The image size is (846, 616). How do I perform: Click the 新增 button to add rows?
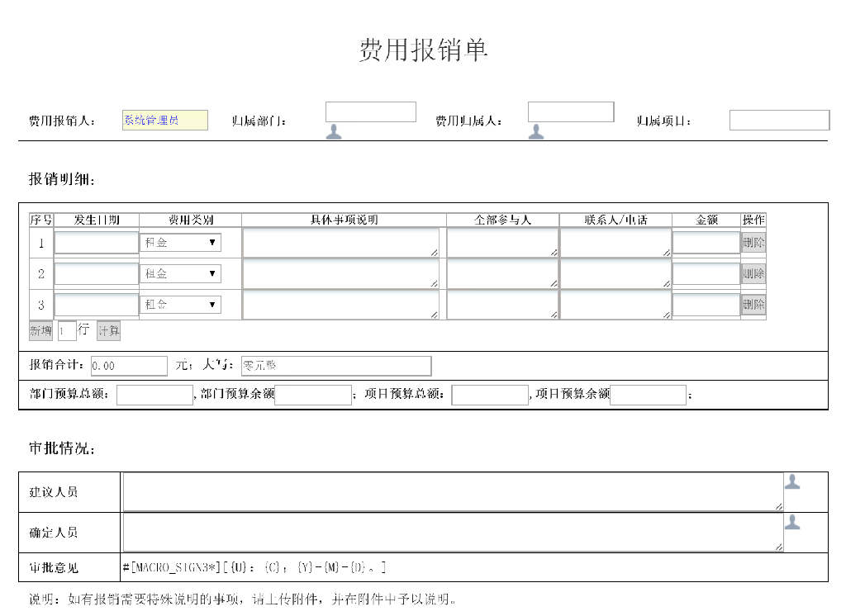click(41, 331)
